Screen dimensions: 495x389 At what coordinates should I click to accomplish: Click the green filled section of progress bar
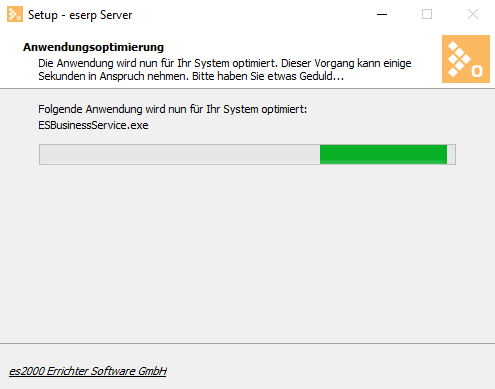(x=383, y=154)
